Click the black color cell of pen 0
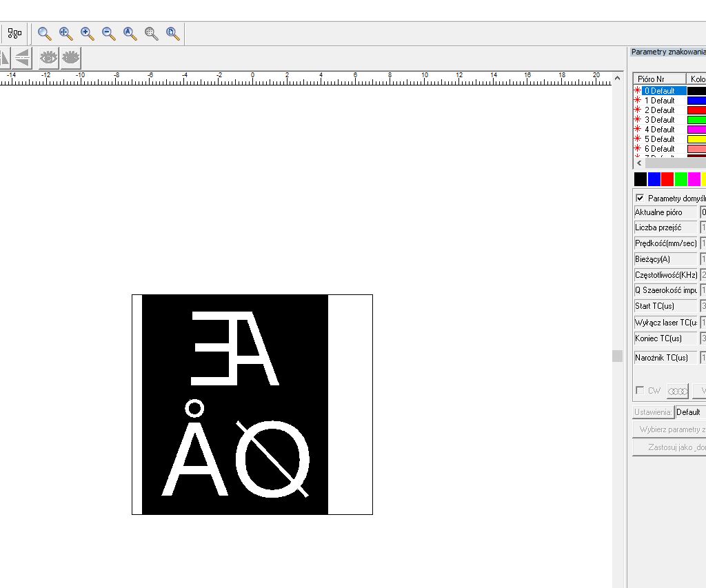Image resolution: width=706 pixels, height=588 pixels. 696,91
